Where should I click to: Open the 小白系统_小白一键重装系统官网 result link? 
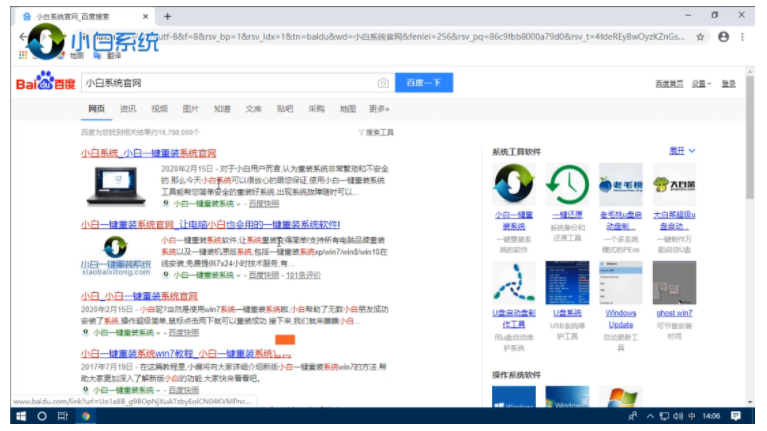[x=149, y=153]
